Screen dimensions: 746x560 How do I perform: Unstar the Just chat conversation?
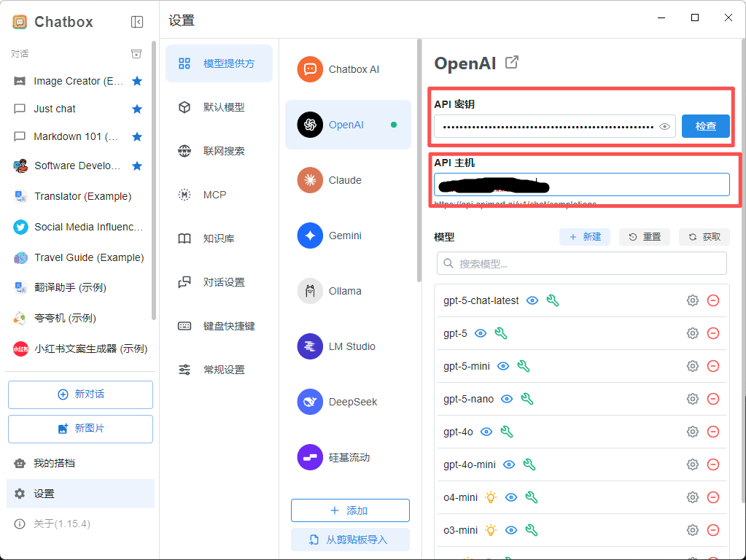(137, 109)
